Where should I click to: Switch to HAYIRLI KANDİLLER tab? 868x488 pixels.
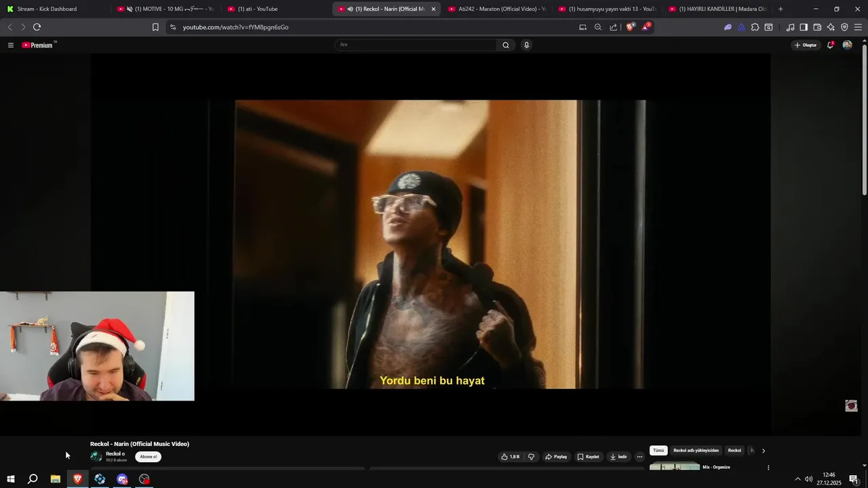(x=718, y=9)
